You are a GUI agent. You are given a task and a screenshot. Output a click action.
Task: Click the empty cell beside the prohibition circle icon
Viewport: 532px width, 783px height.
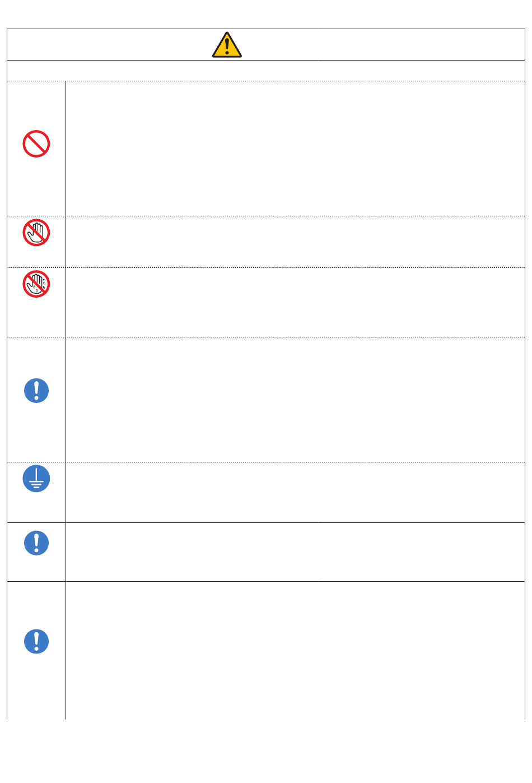point(295,149)
